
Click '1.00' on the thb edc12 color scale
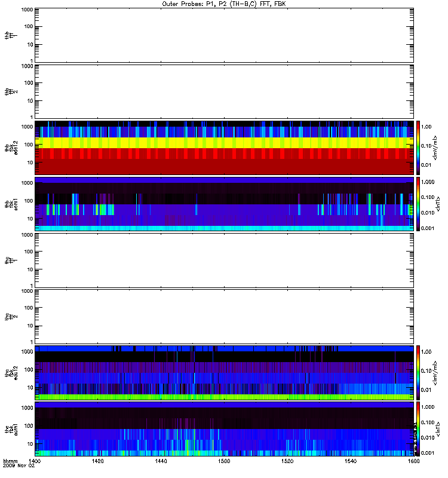(426, 127)
